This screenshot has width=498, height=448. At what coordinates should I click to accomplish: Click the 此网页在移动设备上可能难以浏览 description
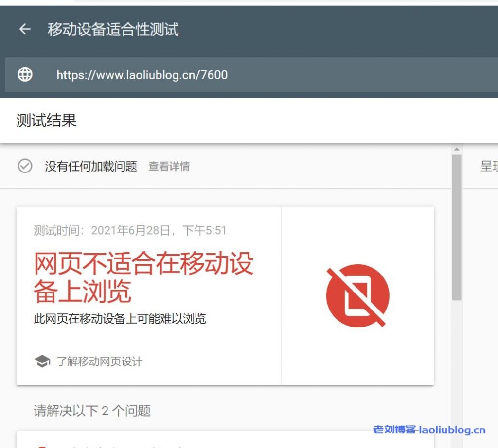[120, 319]
